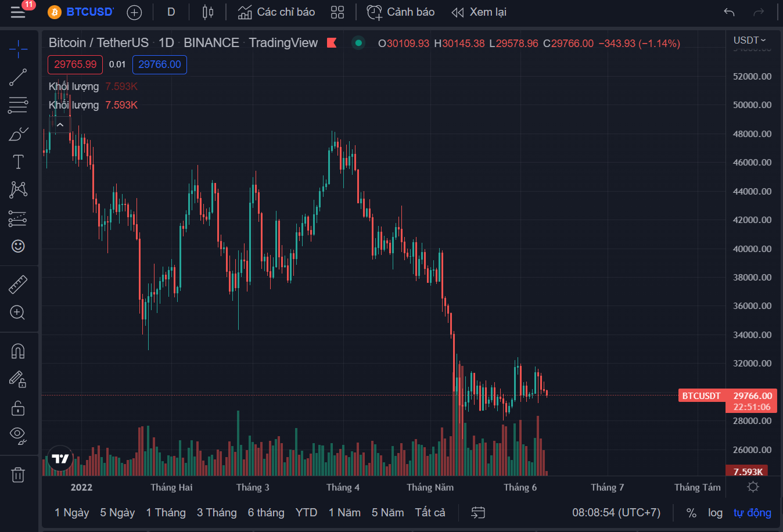783x532 pixels.
Task: Open the hamburger main menu
Action: coord(18,12)
